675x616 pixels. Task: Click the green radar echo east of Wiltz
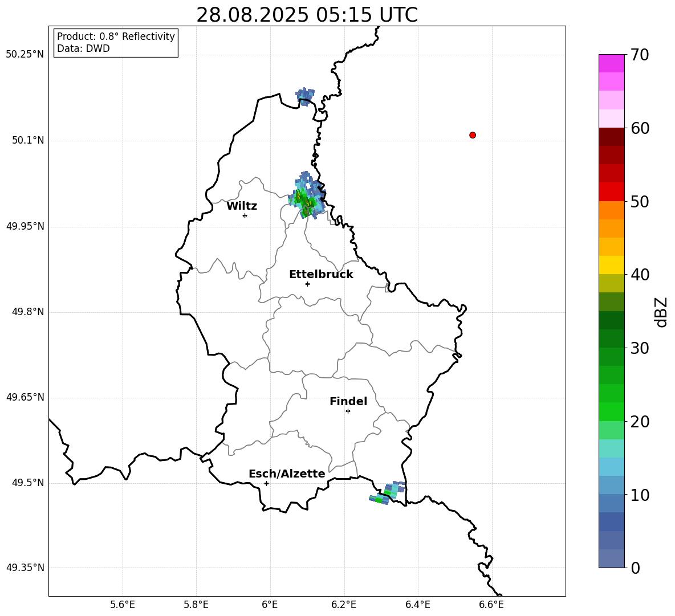[x=307, y=195]
